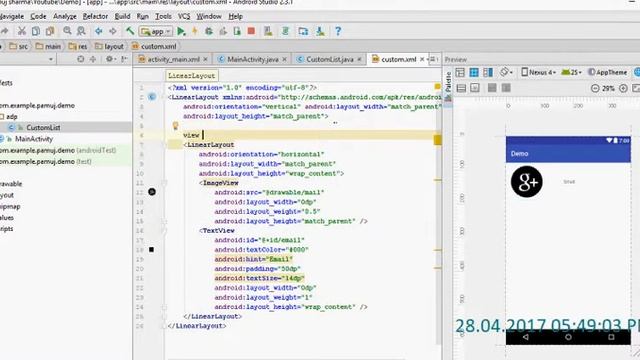Open the Refactor menu

tap(95, 16)
